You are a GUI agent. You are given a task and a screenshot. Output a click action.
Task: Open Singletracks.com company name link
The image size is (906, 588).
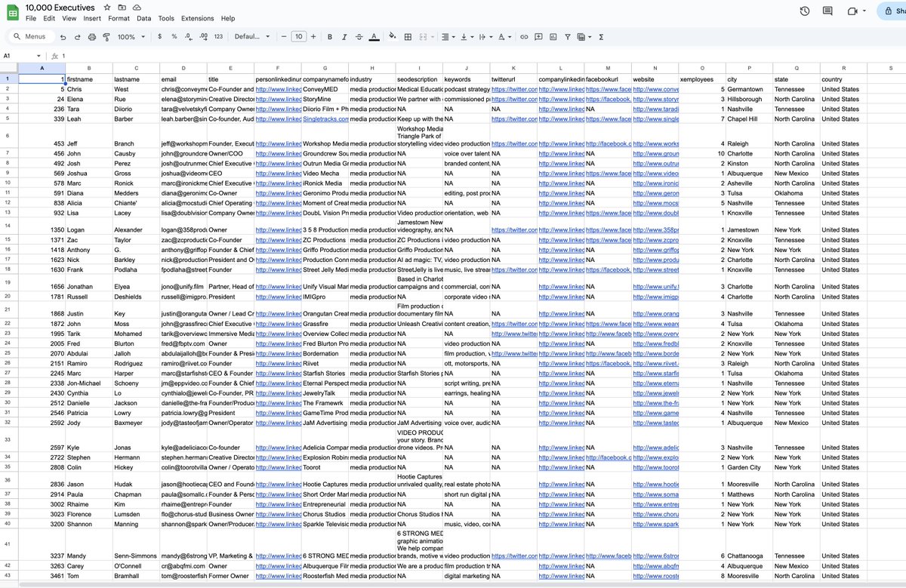pyautogui.click(x=324, y=119)
